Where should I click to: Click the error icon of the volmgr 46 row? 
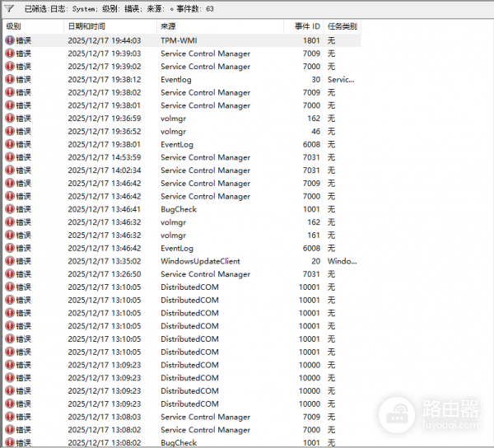pos(10,131)
